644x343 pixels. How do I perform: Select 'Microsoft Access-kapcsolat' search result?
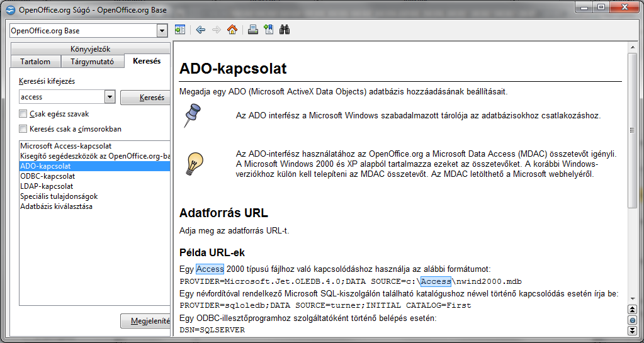coord(95,146)
